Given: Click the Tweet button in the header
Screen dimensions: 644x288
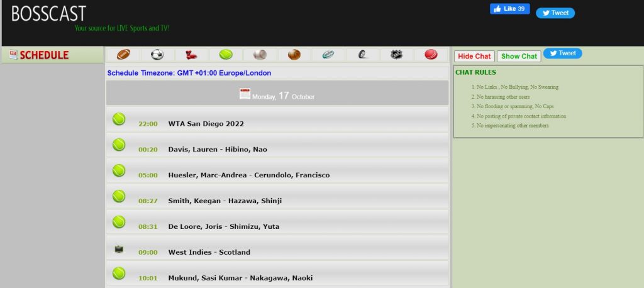Looking at the screenshot, I should pyautogui.click(x=555, y=13).
